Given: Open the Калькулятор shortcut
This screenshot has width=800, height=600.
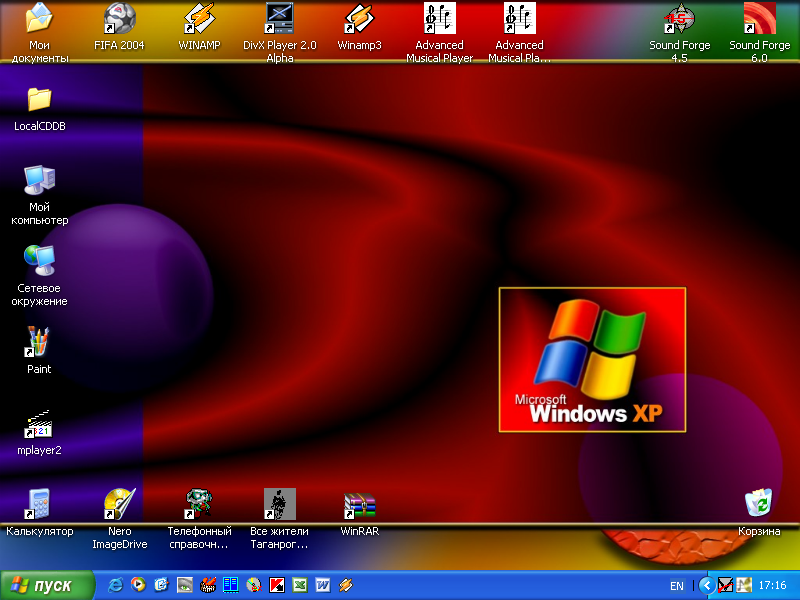Looking at the screenshot, I should pos(39,504).
